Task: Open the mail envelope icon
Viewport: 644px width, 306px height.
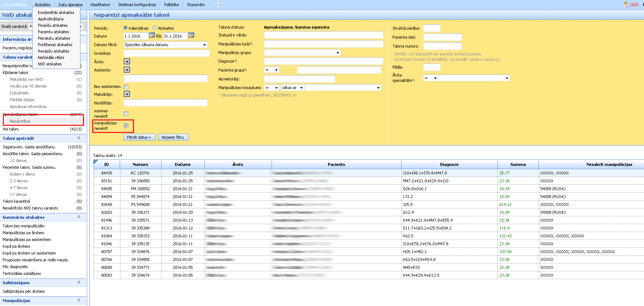Action: [218, 5]
